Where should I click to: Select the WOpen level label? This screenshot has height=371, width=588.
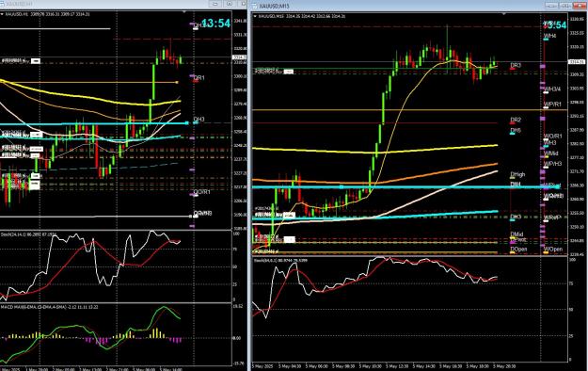point(553,249)
